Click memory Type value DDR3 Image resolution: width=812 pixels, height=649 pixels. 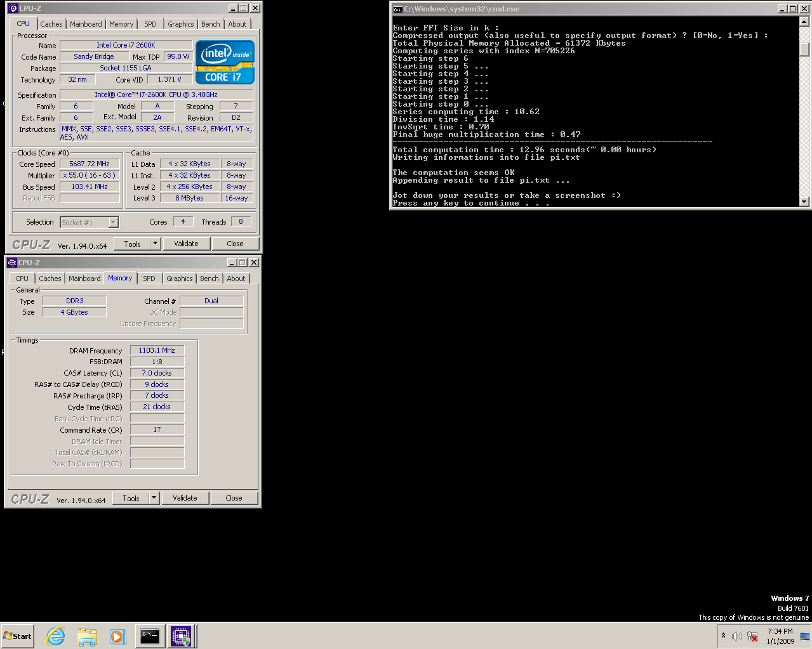[x=74, y=301]
